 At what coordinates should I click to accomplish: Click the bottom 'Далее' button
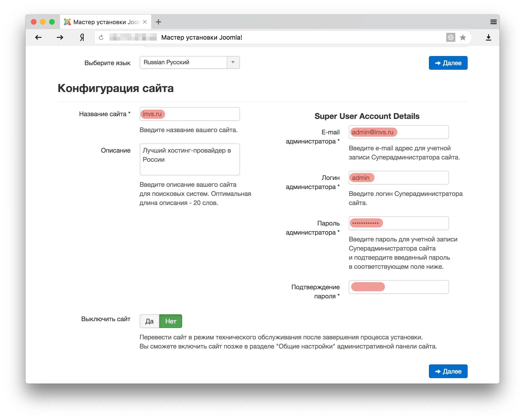[448, 371]
